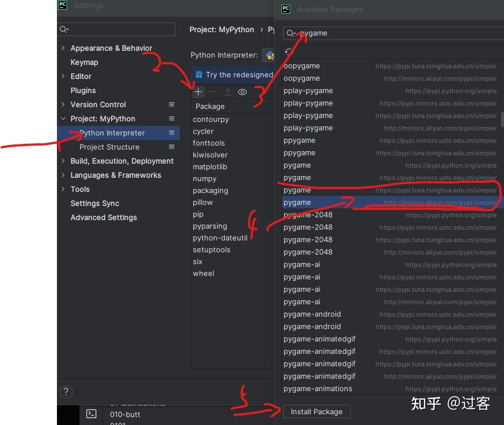Click the Settings search field

117,29
